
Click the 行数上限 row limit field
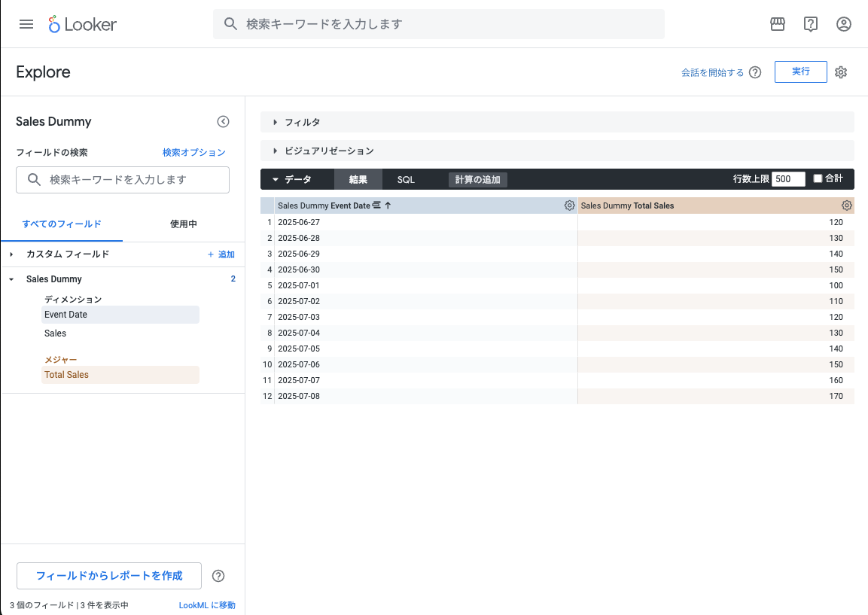(x=788, y=179)
